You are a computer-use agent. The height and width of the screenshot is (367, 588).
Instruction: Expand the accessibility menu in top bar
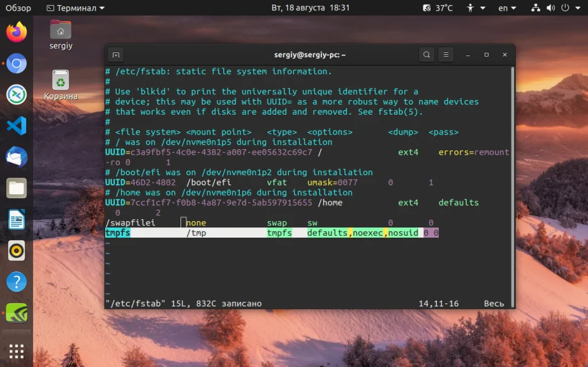[474, 8]
